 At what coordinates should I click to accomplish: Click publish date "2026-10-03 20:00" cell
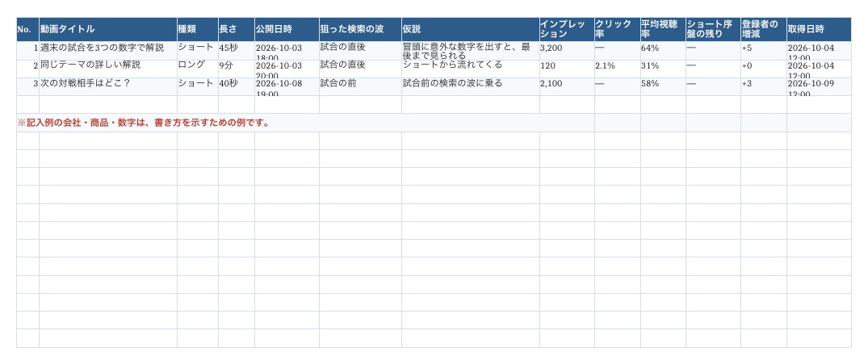287,69
